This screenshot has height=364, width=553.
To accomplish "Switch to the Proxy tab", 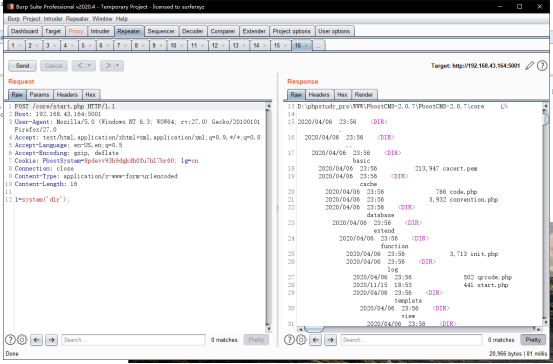I will [x=76, y=31].
